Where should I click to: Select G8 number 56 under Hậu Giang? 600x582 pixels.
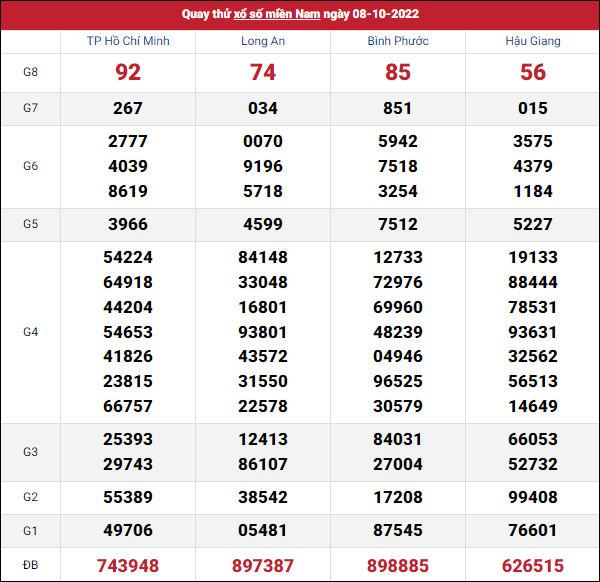tap(533, 73)
